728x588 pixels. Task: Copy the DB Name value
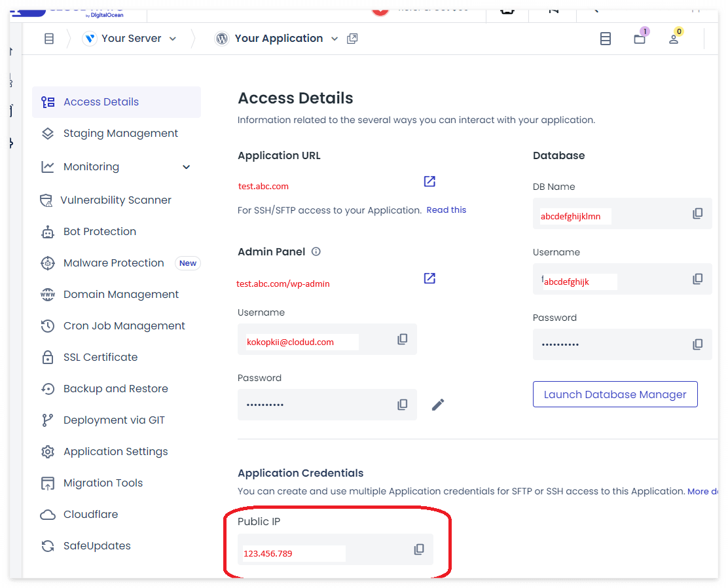pos(697,213)
